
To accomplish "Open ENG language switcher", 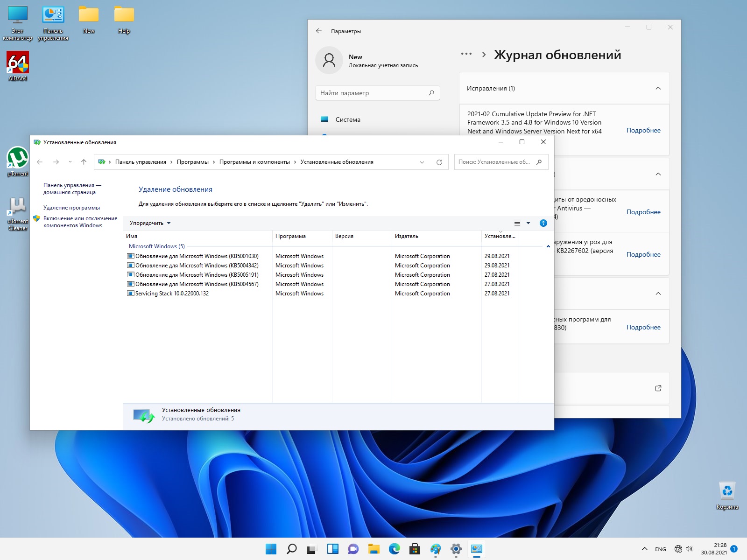I will click(x=661, y=549).
